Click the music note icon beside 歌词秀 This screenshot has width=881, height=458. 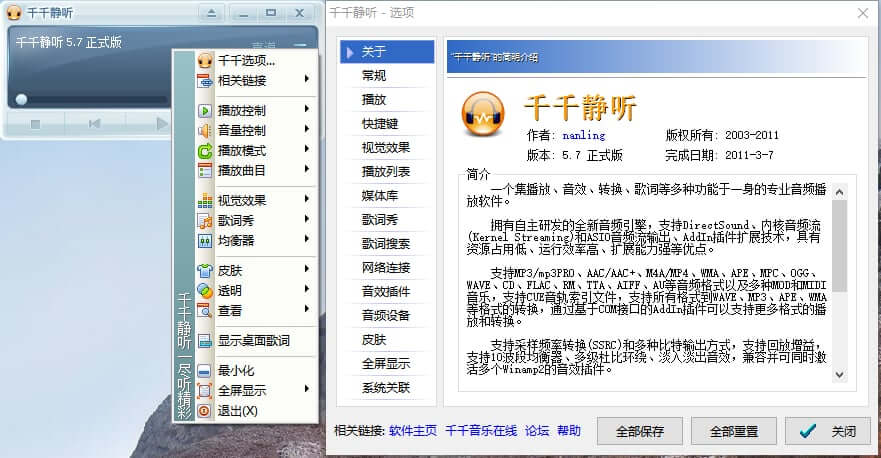(205, 221)
